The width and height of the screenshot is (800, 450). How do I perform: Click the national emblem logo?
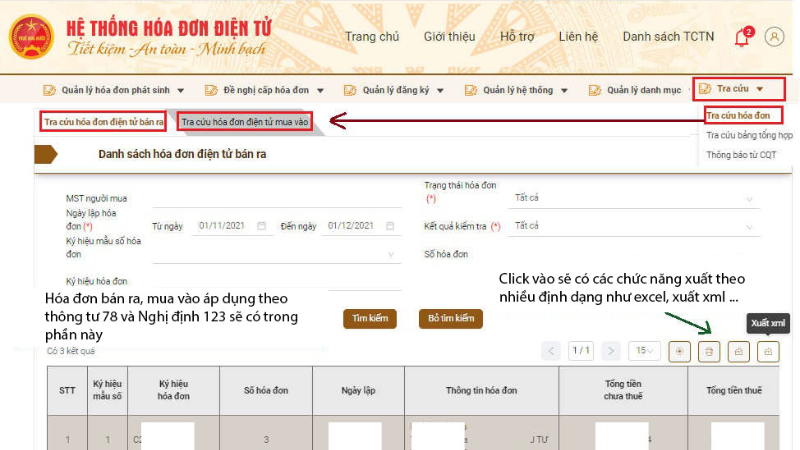point(29,35)
